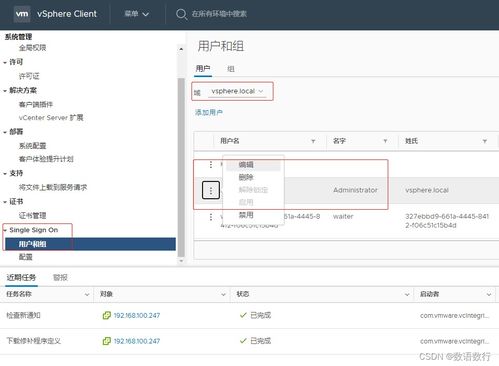Click the search magnifier icon
The height and width of the screenshot is (366, 499).
181,14
